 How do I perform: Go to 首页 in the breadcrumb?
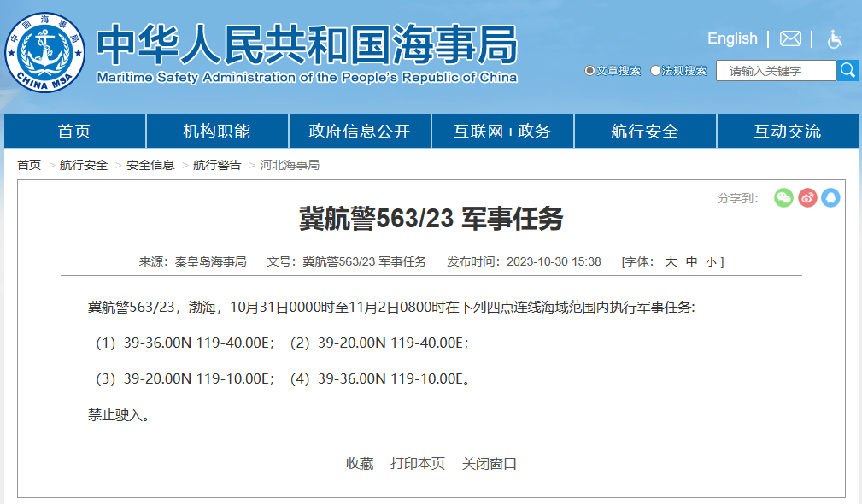tap(29, 165)
